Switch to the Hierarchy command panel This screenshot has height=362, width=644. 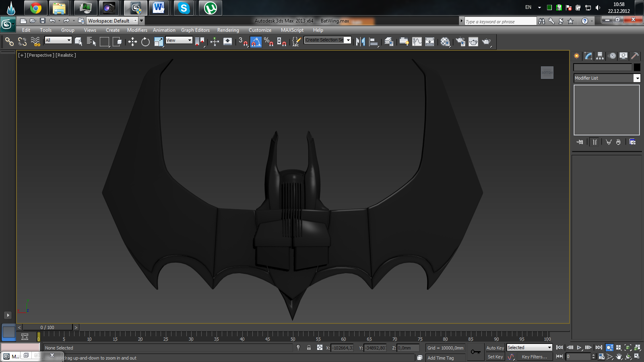point(600,56)
